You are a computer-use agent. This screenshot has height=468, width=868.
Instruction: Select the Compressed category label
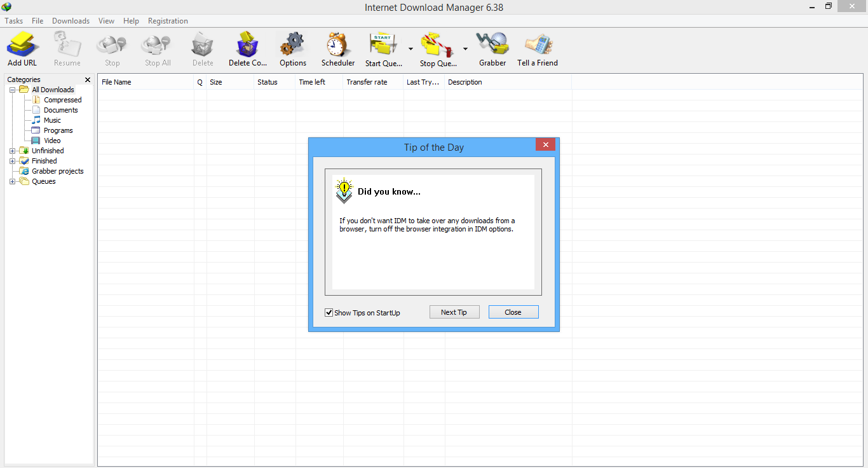(x=63, y=100)
